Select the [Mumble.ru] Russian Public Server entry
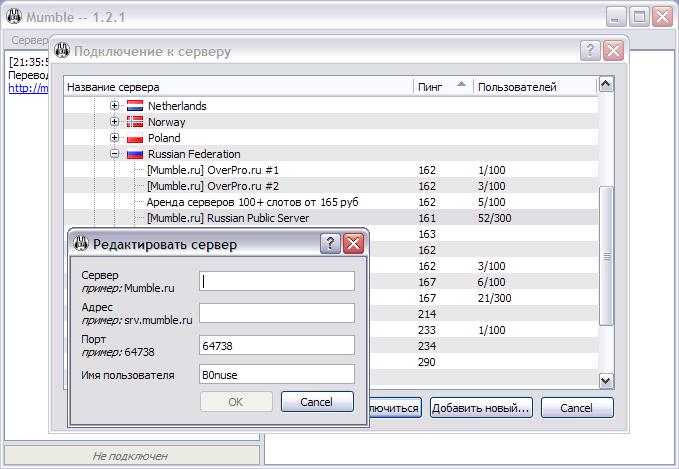Screen dimensions: 679x469 pyautogui.click(x=228, y=218)
